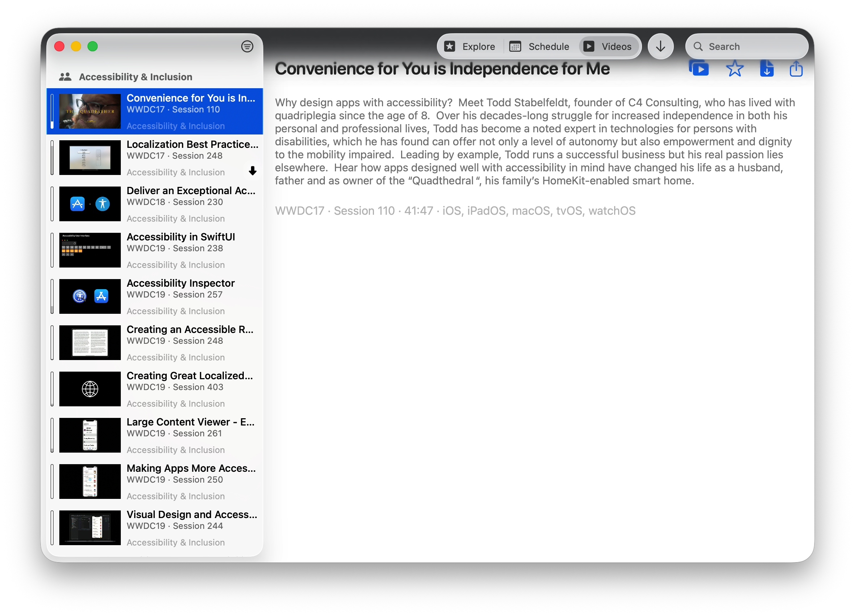Screen dimensions: 855x616
Task: Click 'WWDC18 · Session 230' subtitle text
Action: tap(175, 202)
